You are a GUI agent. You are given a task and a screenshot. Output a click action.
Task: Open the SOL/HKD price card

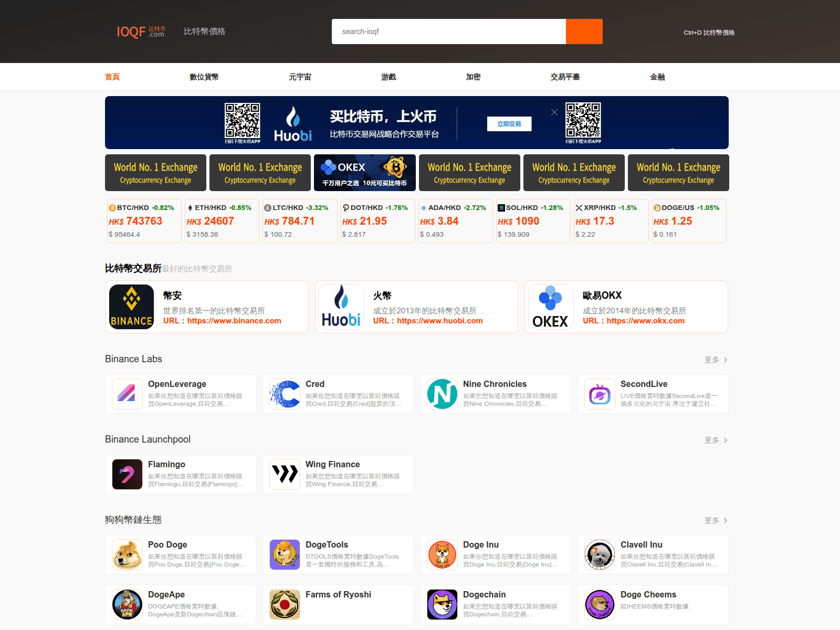tap(533, 221)
